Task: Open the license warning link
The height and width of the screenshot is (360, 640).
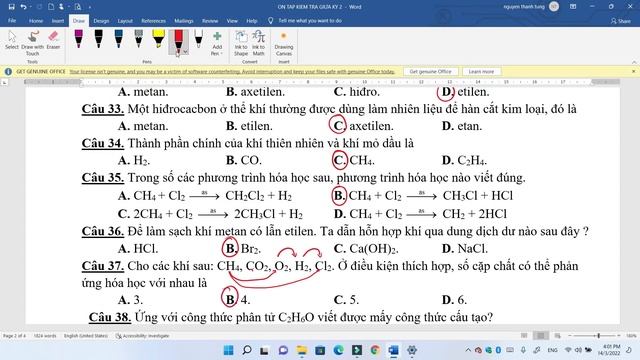Action: [232, 72]
